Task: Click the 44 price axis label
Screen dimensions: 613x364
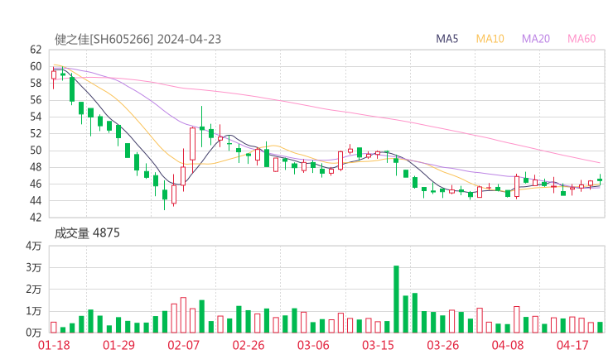Action: [36, 201]
